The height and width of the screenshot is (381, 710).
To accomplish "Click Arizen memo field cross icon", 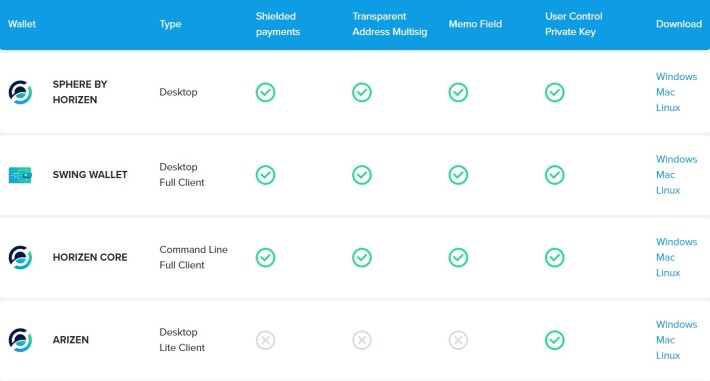I will pos(458,340).
